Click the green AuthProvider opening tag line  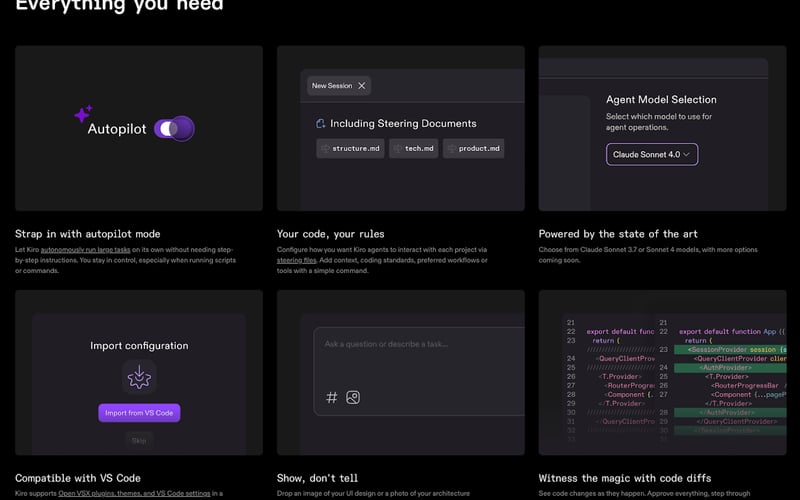tap(730, 367)
